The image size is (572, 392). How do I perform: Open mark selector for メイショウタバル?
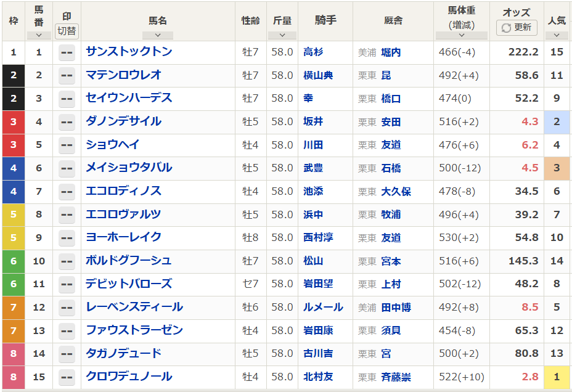point(67,168)
